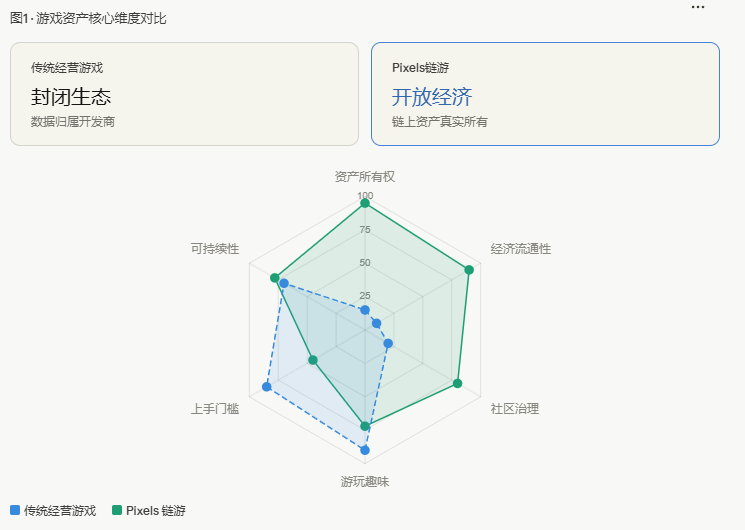Screen dimensions: 745x530
Task: Click the green point on 上手门槛 axis
Action: pos(313,360)
